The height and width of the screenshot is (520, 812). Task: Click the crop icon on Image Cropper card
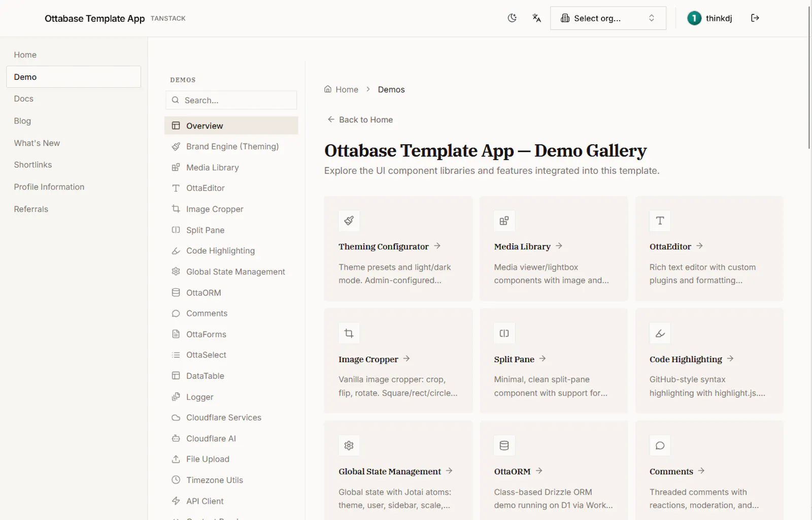pyautogui.click(x=349, y=333)
